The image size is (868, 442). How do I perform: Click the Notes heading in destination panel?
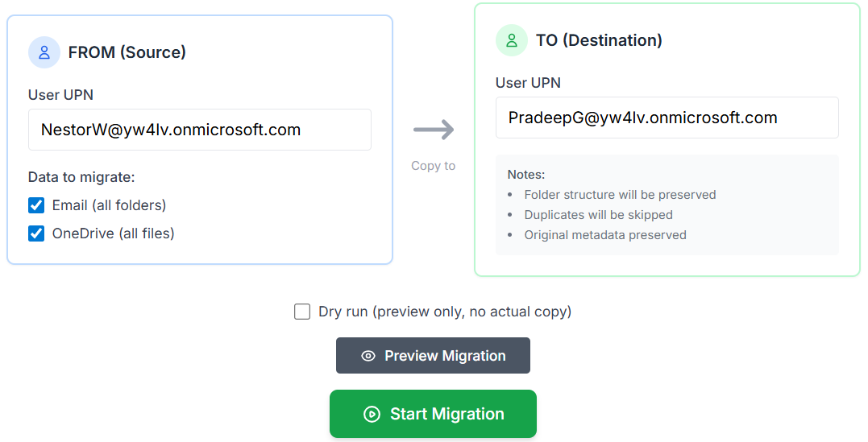[x=526, y=174]
